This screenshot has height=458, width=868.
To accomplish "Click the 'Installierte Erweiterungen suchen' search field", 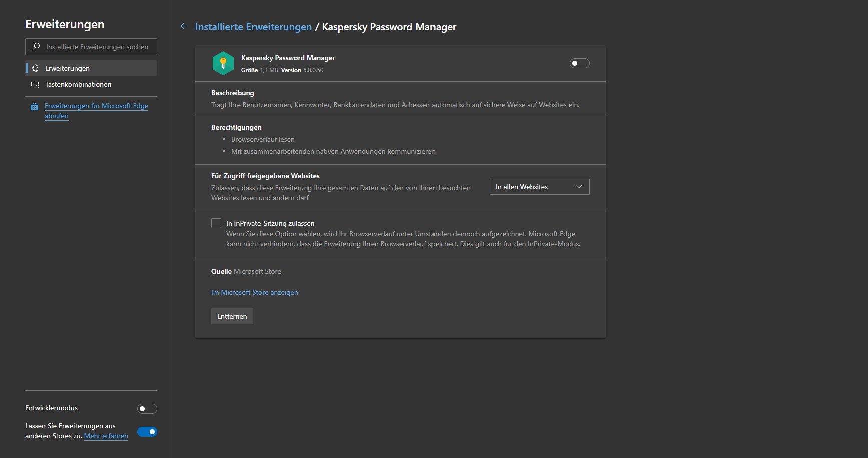I will tap(97, 47).
